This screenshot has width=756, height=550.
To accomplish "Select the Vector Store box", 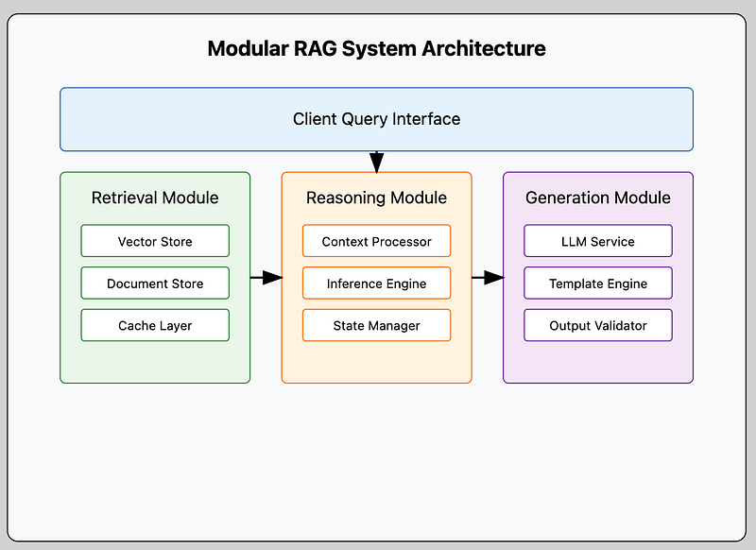I will click(155, 241).
